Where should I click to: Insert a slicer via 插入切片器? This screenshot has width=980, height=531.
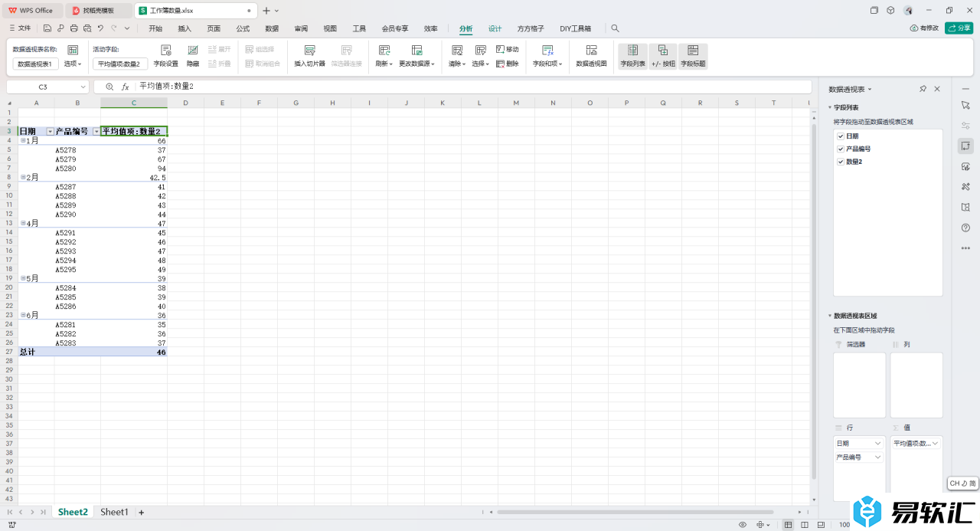310,55
